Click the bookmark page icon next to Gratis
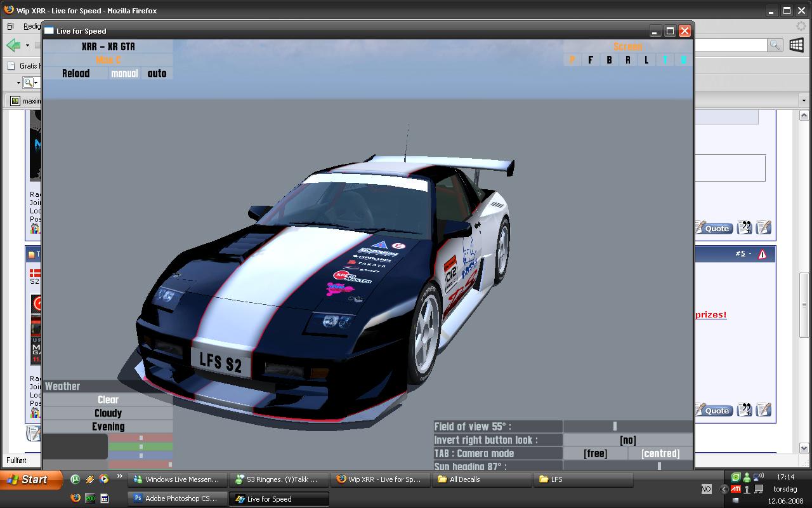Viewport: 812px width, 508px height. (11, 65)
